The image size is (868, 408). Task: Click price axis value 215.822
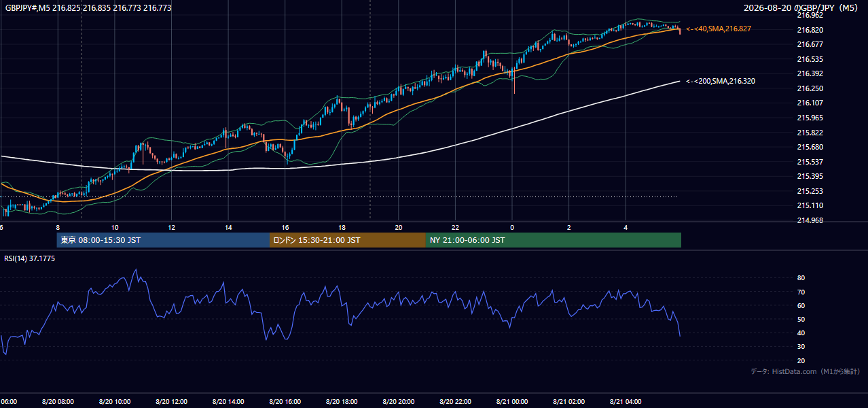810,133
